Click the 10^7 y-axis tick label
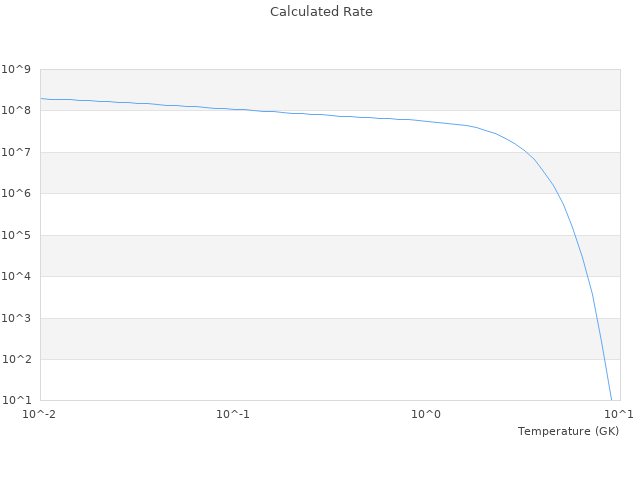 click(17, 152)
